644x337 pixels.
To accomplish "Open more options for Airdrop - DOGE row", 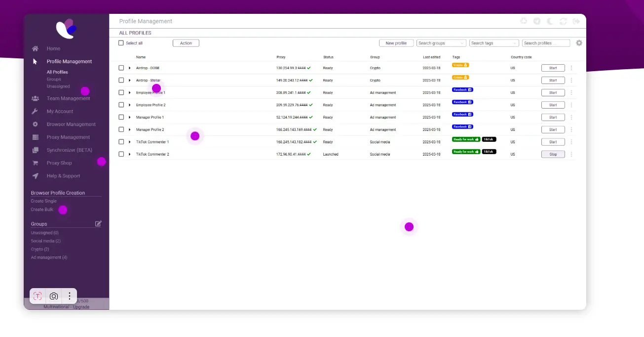I will [571, 68].
